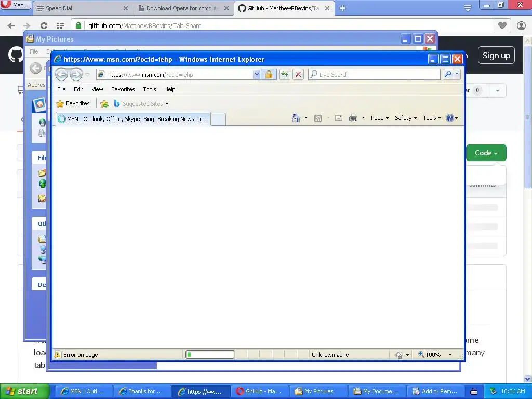
Task: Open the Home button dropdown arrow
Action: tap(306, 118)
